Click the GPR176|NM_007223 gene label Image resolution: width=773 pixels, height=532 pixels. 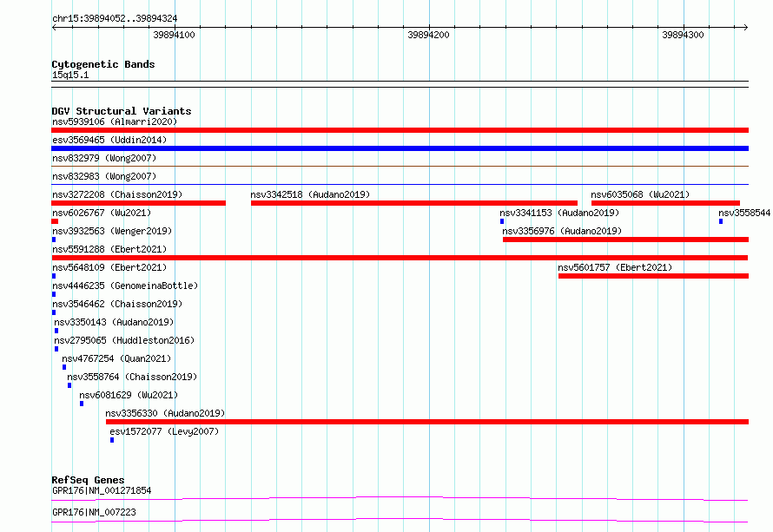click(x=94, y=512)
